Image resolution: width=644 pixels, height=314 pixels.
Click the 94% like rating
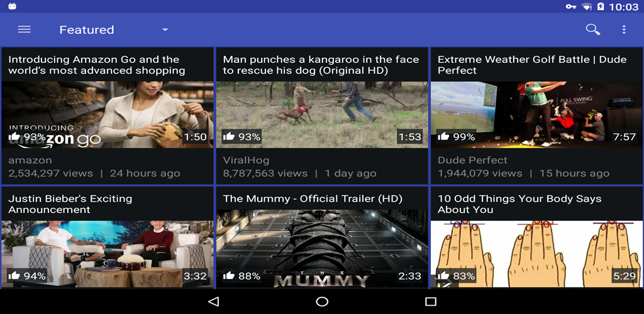tap(35, 276)
